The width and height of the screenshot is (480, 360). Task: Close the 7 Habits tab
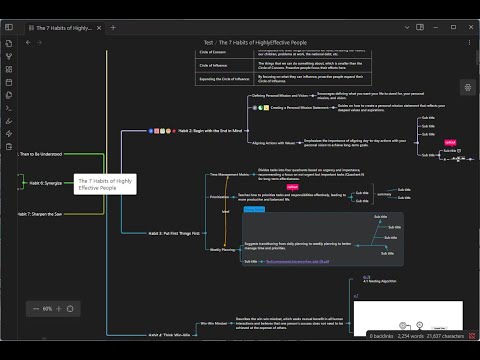click(99, 28)
